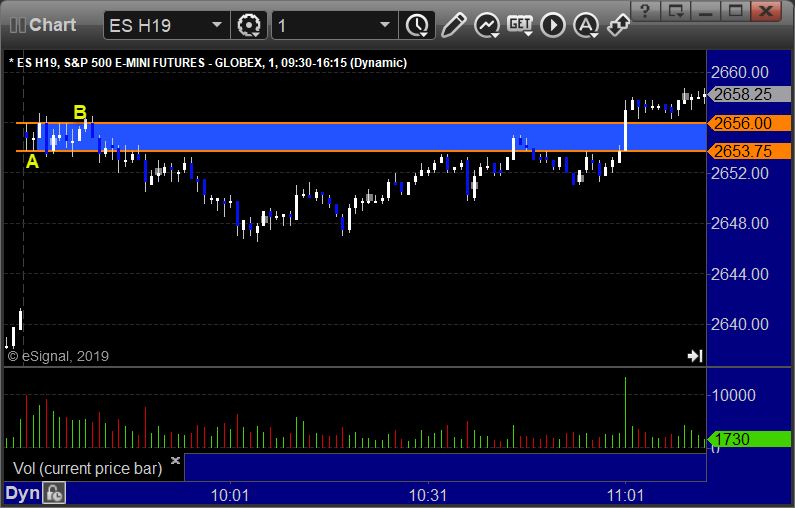Click the chart title ES H19 S&P 500 E-MINI text
The width and height of the screenshot is (795, 508).
[208, 63]
